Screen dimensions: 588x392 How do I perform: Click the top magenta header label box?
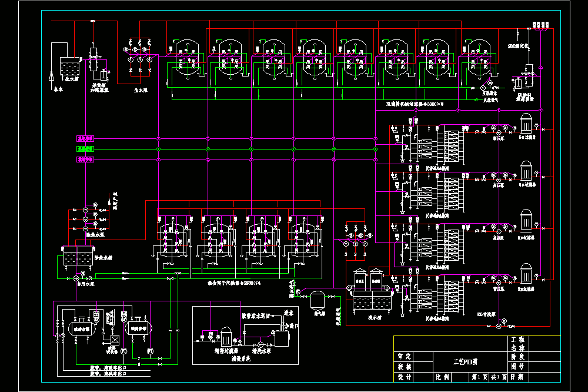pos(85,138)
